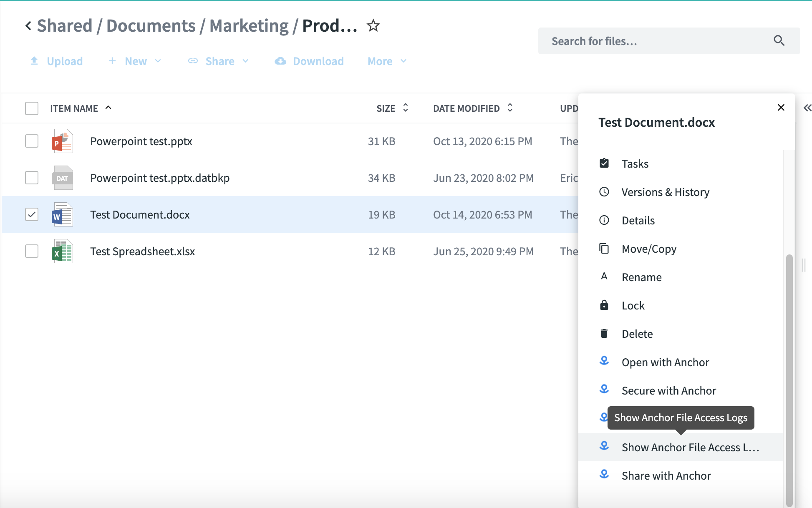
Task: Click the Open with Anchor icon
Action: 604,361
